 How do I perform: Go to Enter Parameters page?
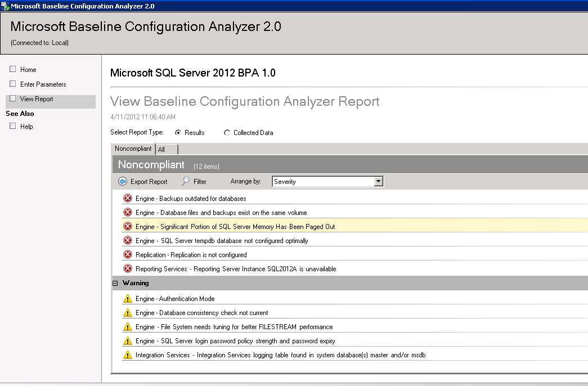(x=43, y=84)
